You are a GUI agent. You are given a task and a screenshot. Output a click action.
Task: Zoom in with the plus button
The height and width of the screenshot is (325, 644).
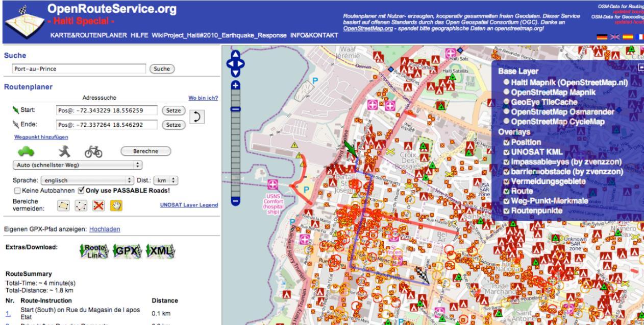coord(235,86)
